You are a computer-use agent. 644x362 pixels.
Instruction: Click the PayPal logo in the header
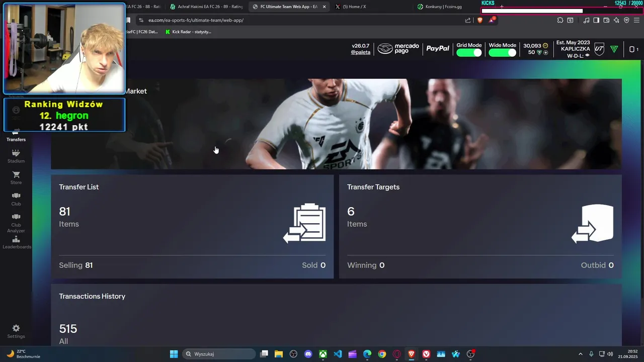coord(438,49)
